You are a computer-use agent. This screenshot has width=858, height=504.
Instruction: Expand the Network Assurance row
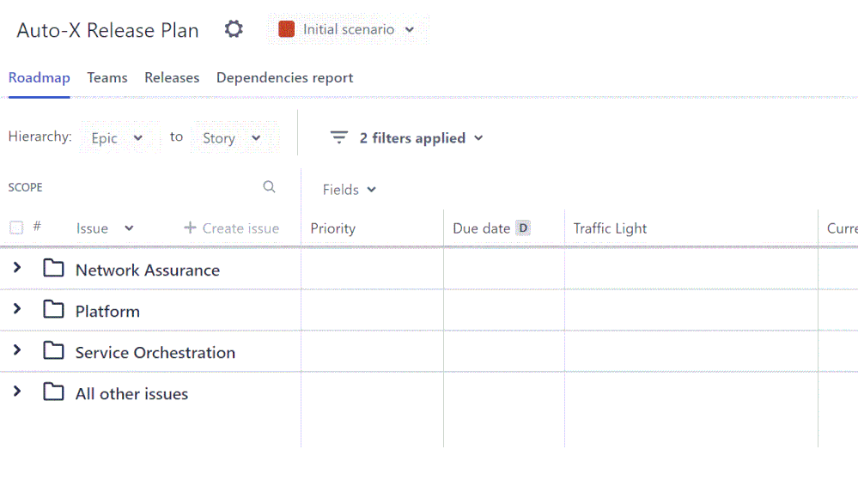16,268
